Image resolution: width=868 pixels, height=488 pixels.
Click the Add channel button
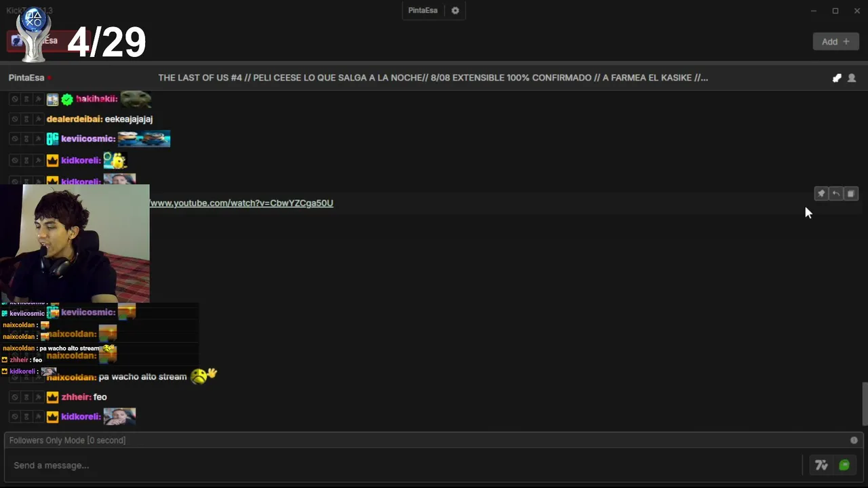tap(835, 41)
